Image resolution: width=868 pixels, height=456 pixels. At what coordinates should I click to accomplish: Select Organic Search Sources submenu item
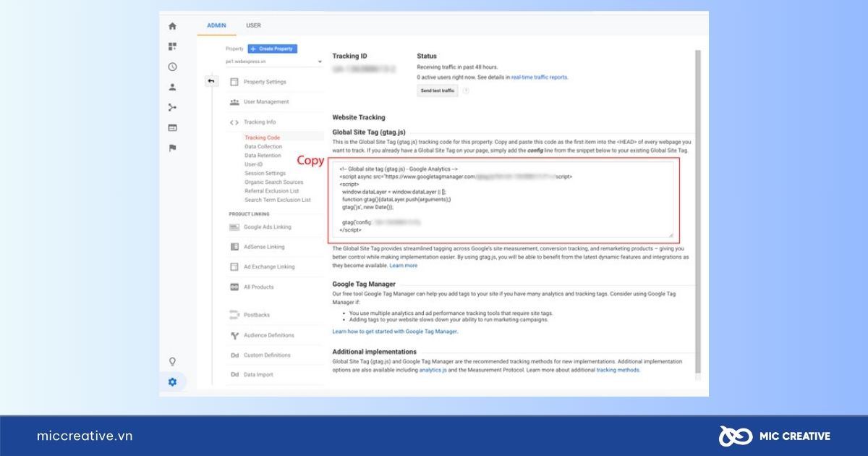274,182
